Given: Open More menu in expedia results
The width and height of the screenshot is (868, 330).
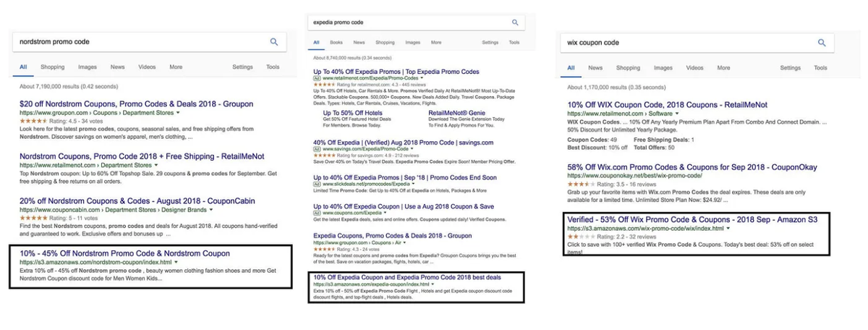Looking at the screenshot, I should tap(436, 43).
